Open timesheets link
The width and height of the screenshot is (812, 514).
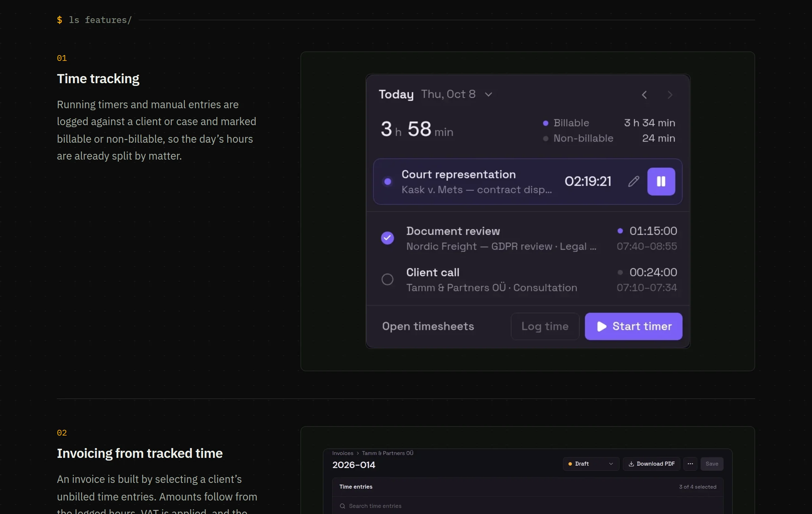(x=428, y=326)
